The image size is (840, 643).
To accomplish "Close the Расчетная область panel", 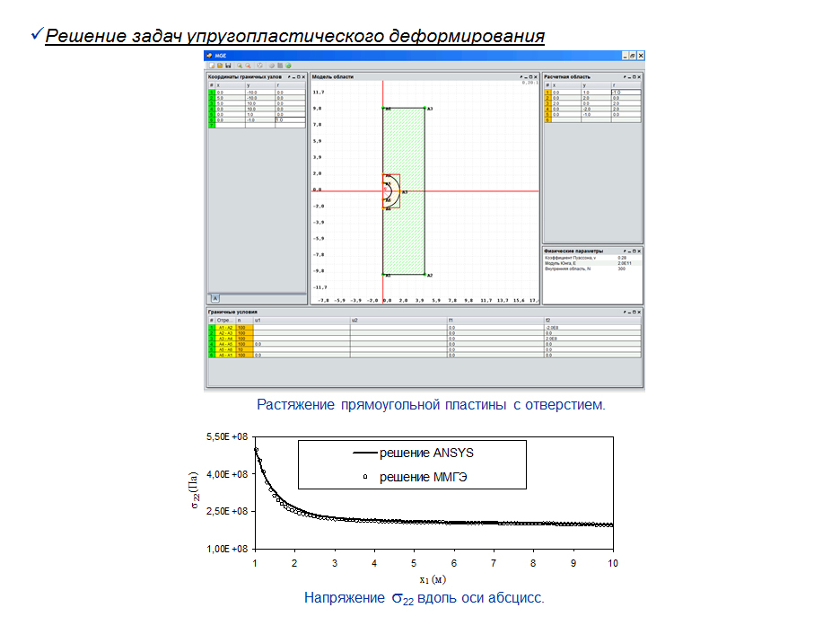I will [x=639, y=77].
